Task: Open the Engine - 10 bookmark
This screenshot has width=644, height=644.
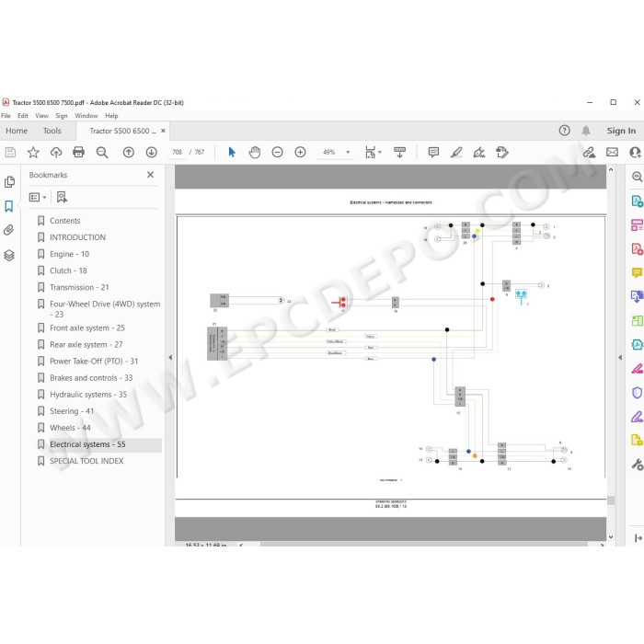Action: pyautogui.click(x=69, y=254)
